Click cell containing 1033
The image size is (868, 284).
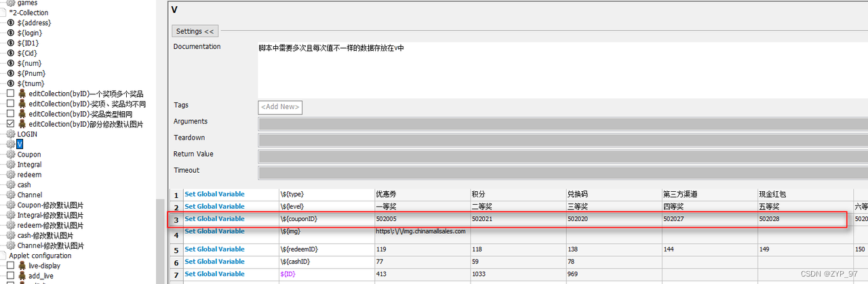(x=518, y=275)
